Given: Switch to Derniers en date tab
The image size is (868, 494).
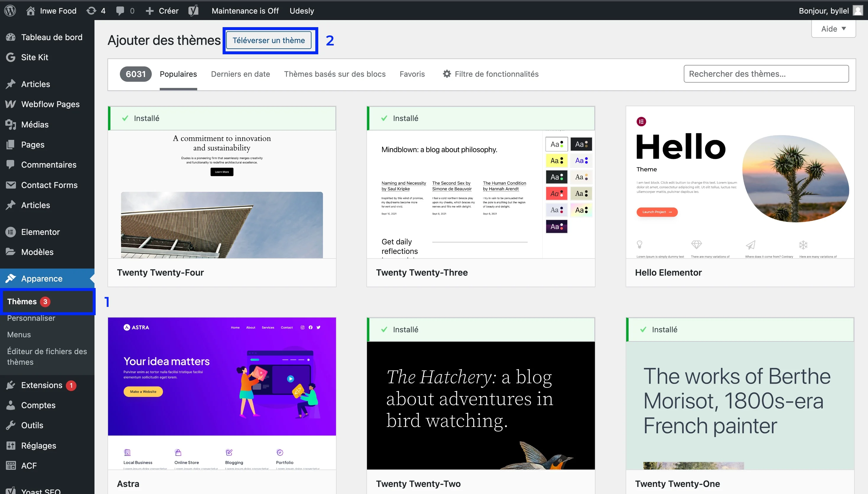Looking at the screenshot, I should coord(240,74).
